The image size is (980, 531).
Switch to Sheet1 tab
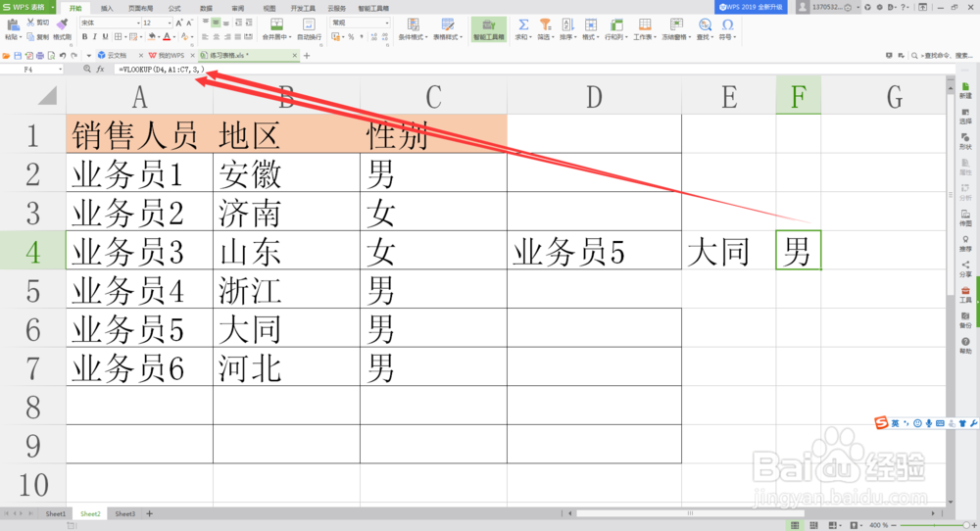click(56, 513)
